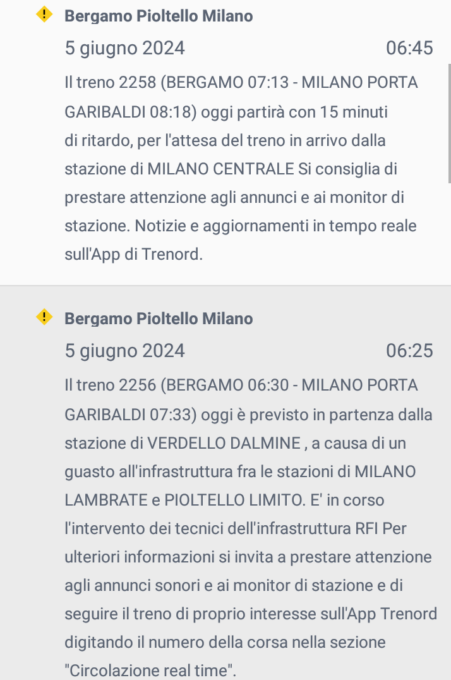Click the vertical scrollbar thumb on the right edge
This screenshot has width=451, height=680.
449,124
